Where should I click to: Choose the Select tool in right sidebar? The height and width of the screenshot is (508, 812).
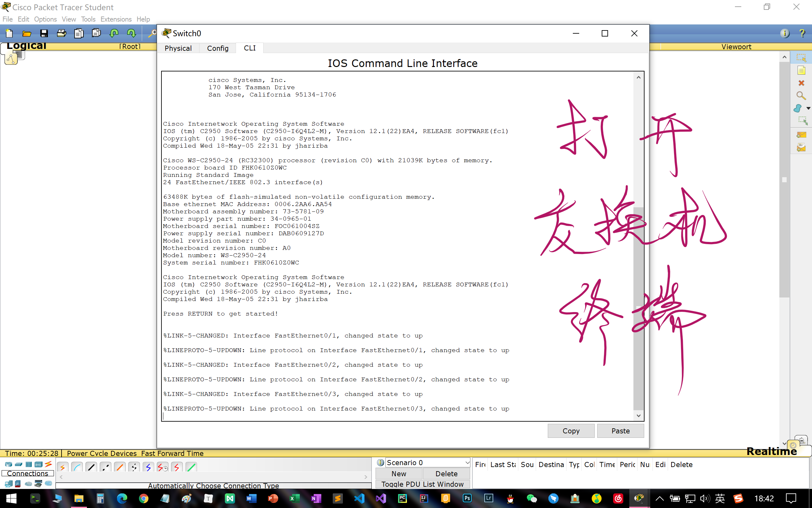click(801, 58)
